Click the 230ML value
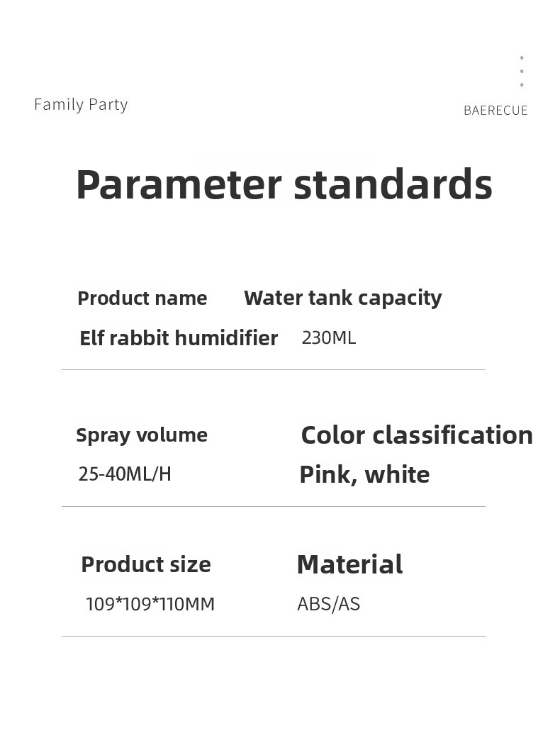Viewport: 560px width, 733px height. (329, 337)
